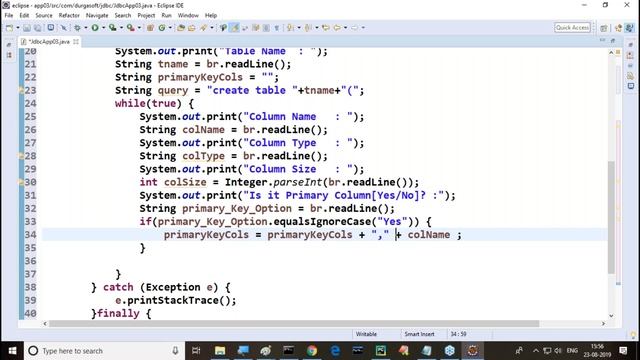This screenshot has width=640, height=360.
Task: Restore the right side view stack
Action: (631, 44)
